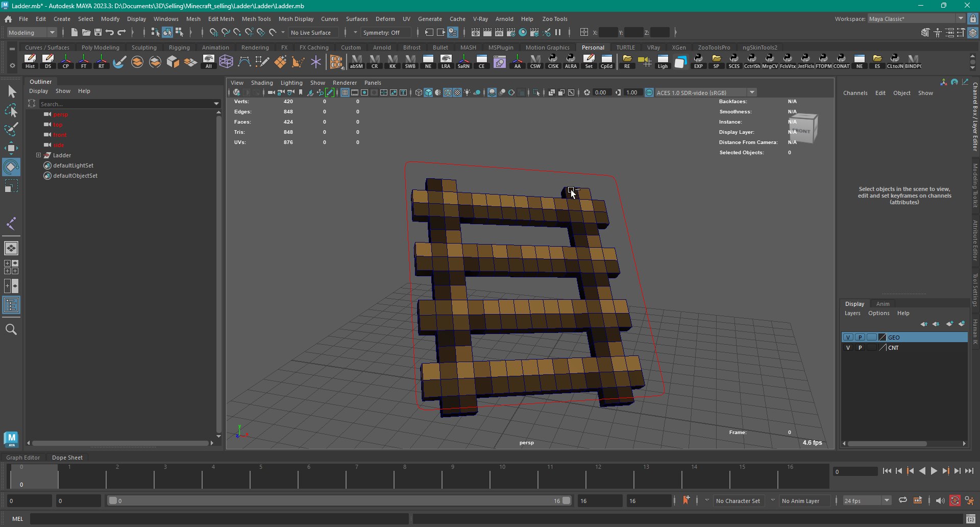Screen dimensions: 980x527
Task: Open the Shading menu in viewport panel
Action: (x=262, y=83)
